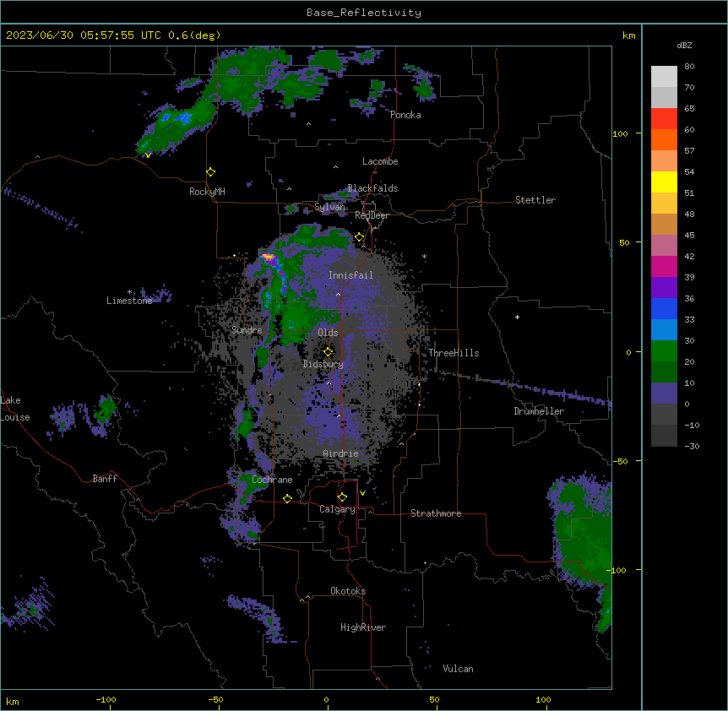Click the Calgary city label
Viewport: 728px width, 711px height.
coord(337,509)
